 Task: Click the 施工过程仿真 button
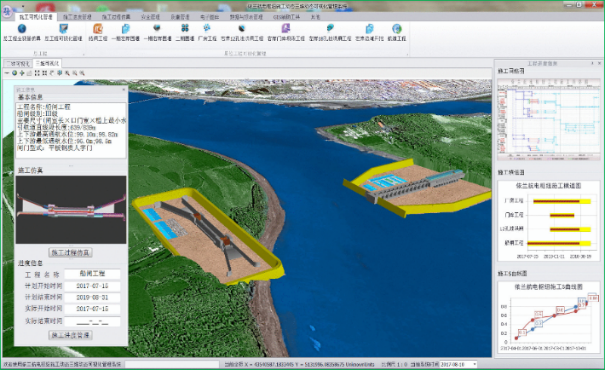click(71, 253)
